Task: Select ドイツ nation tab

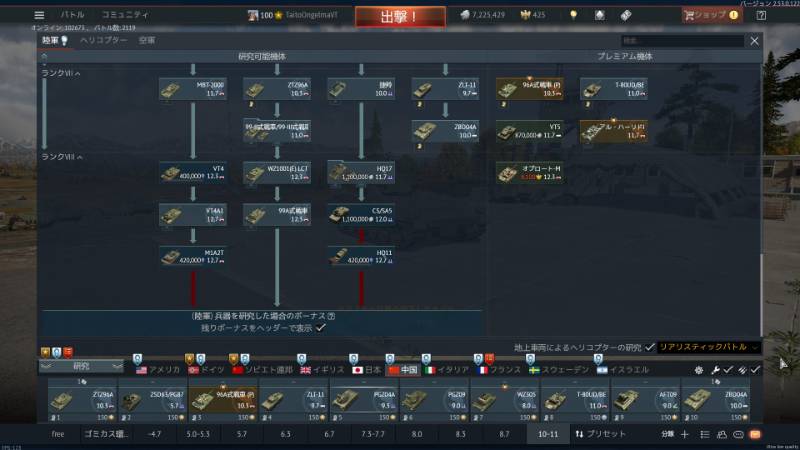Action: [207, 370]
